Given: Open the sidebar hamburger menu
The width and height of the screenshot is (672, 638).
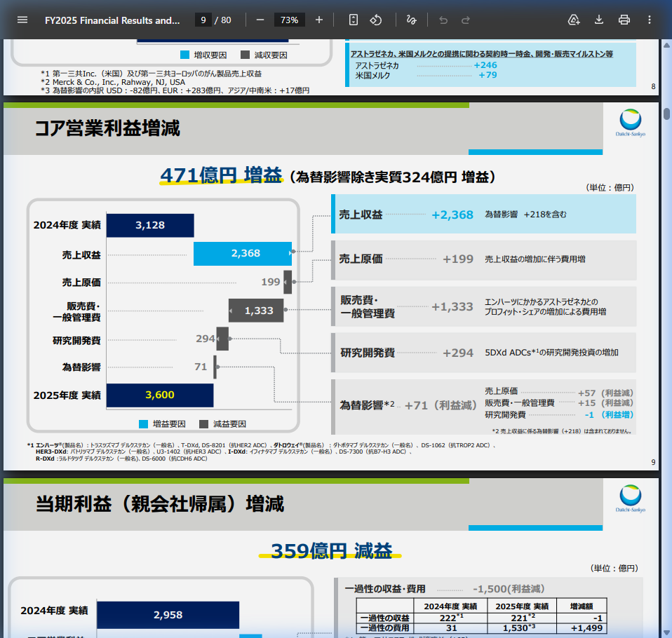Looking at the screenshot, I should tap(22, 20).
